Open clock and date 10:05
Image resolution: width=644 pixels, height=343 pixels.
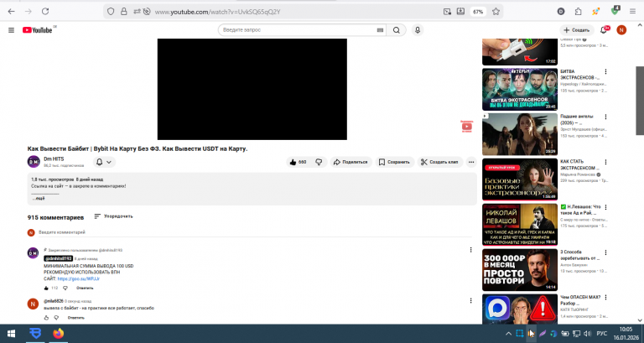pyautogui.click(x=625, y=334)
